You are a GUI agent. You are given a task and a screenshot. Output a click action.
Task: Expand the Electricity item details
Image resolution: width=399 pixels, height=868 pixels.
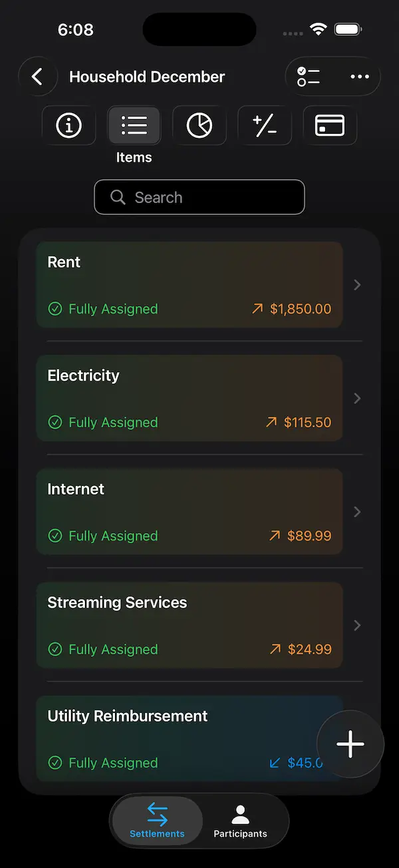point(357,398)
